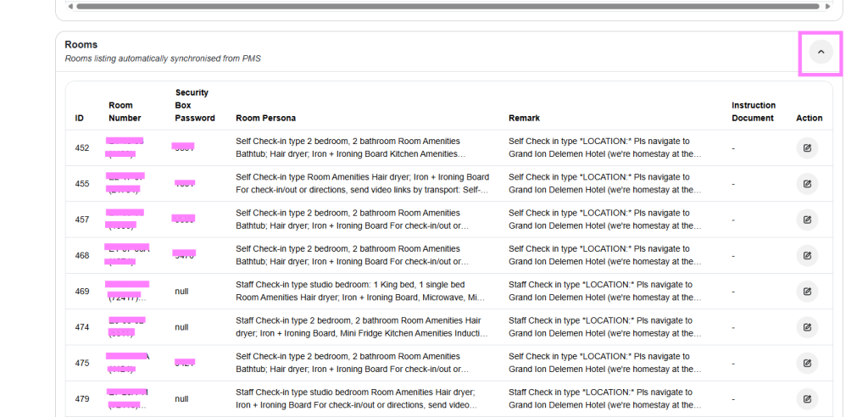Open edit action for room 474

(807, 327)
